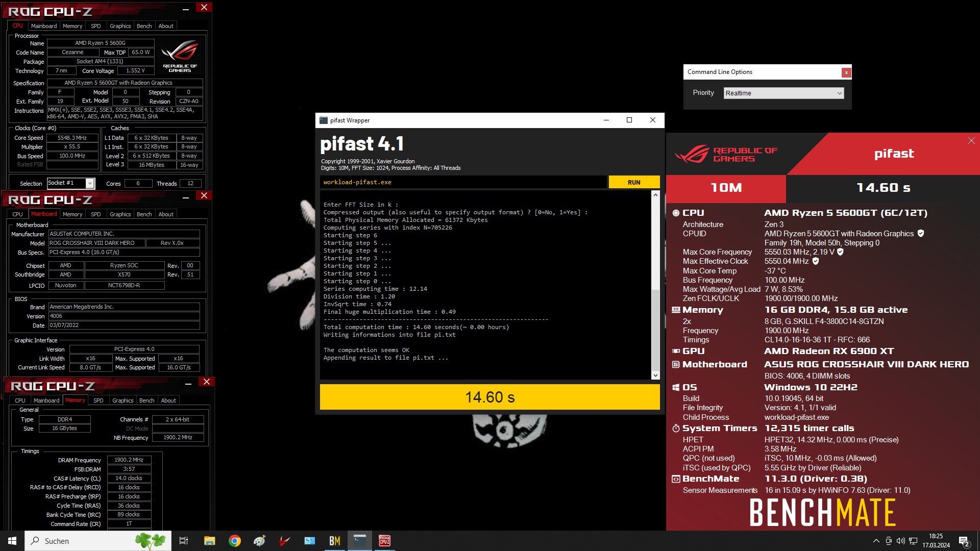Screen dimensions: 980x551
Task: Click the Suchen search box
Action: tap(98, 541)
